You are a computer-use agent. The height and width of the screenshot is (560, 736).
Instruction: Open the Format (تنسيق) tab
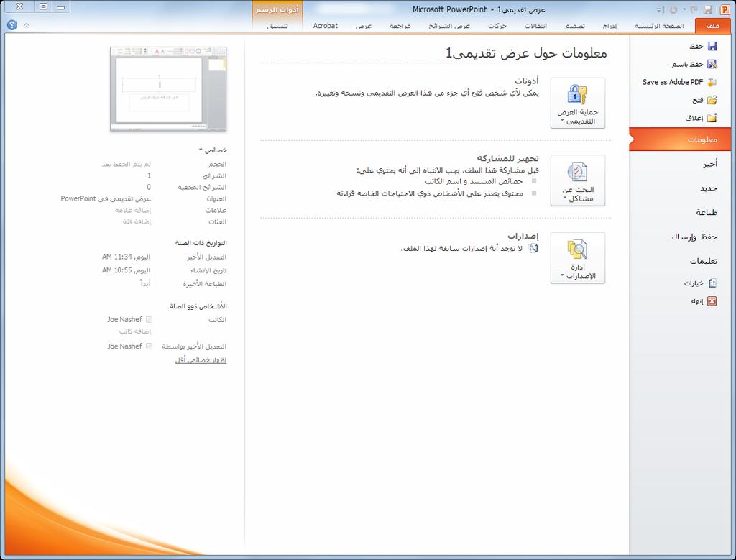(277, 25)
